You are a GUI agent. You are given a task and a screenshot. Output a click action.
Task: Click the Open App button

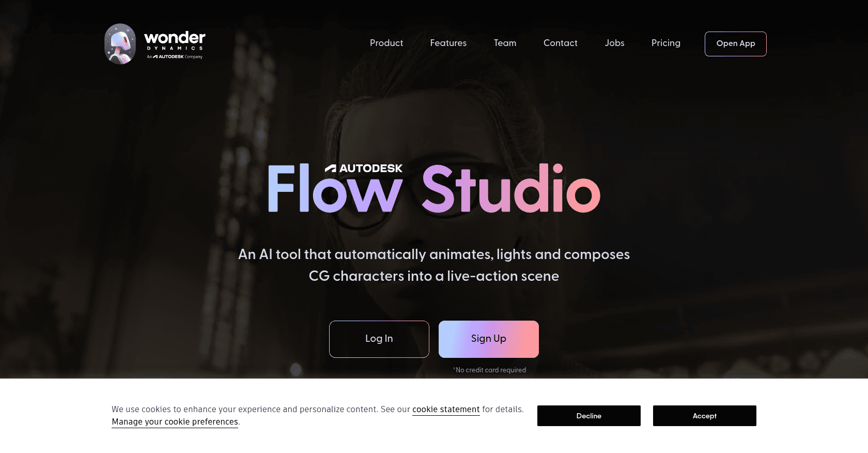[x=736, y=44]
